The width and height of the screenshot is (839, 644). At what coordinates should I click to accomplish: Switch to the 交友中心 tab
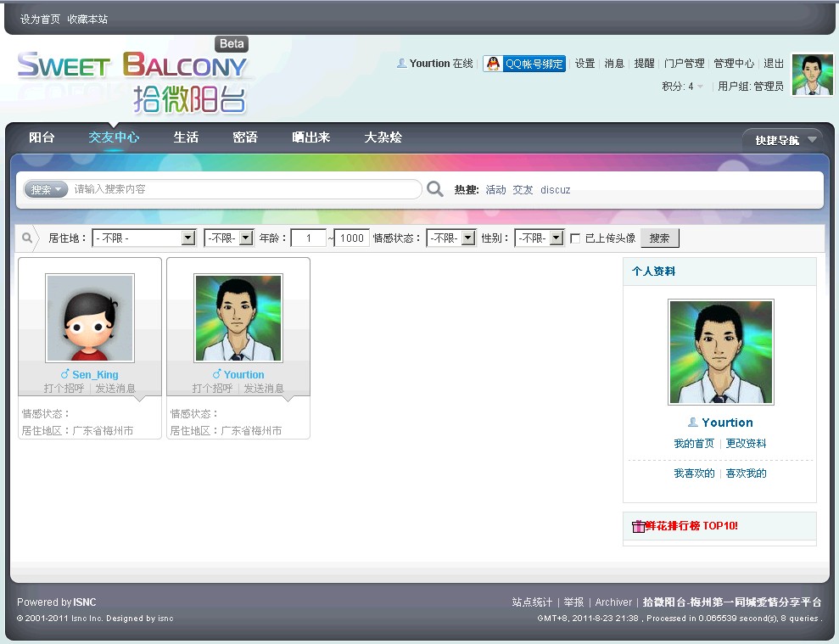pos(114,137)
